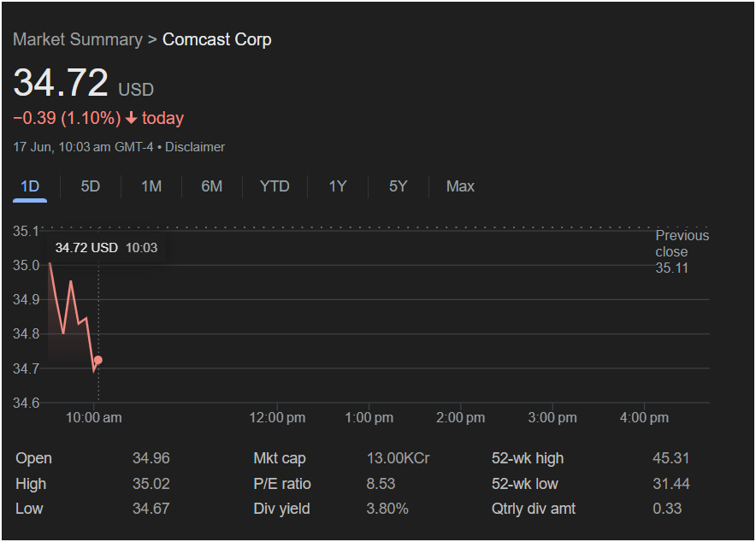The height and width of the screenshot is (542, 756).
Task: Click the 3:00 pm axis label
Action: coord(552,418)
